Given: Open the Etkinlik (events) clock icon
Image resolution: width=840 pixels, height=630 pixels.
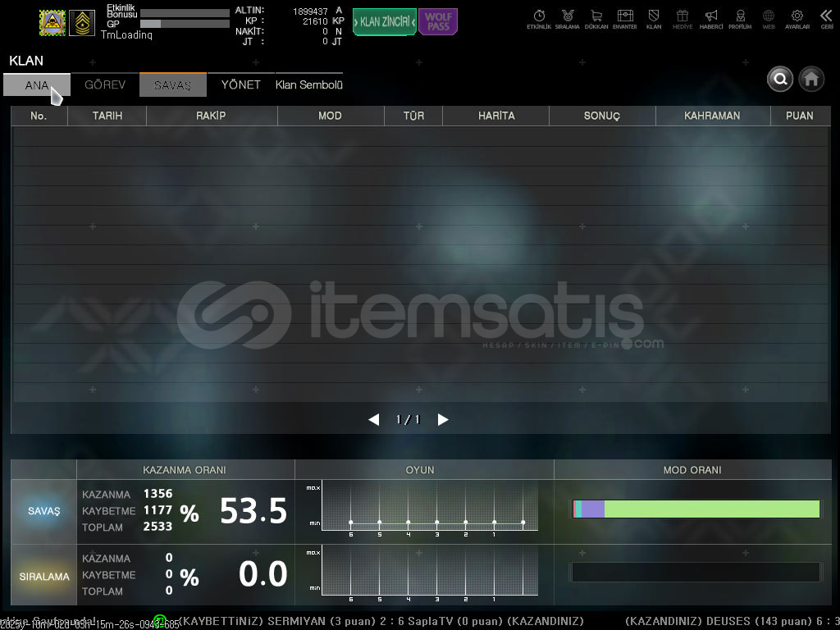Looking at the screenshot, I should (x=539, y=17).
